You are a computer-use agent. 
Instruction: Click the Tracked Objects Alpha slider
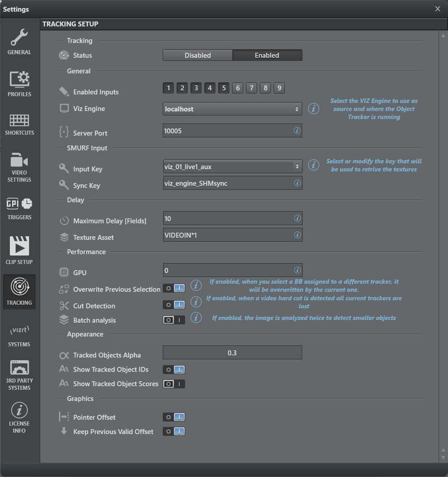click(x=232, y=353)
